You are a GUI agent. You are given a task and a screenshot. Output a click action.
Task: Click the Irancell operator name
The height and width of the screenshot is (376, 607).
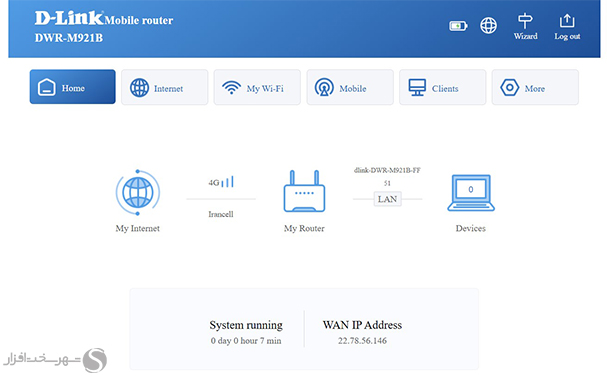221,214
